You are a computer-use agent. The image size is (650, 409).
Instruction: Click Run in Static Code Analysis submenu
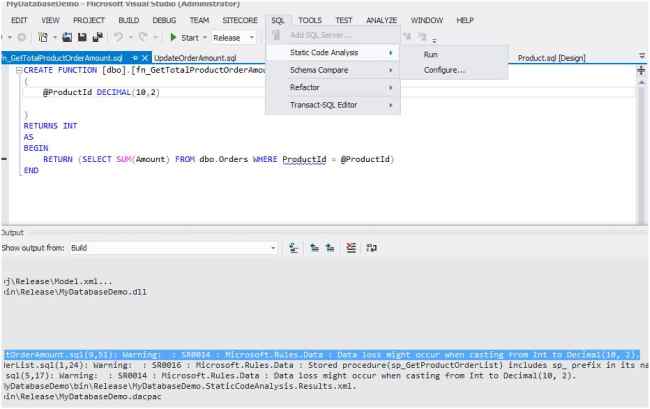431,54
